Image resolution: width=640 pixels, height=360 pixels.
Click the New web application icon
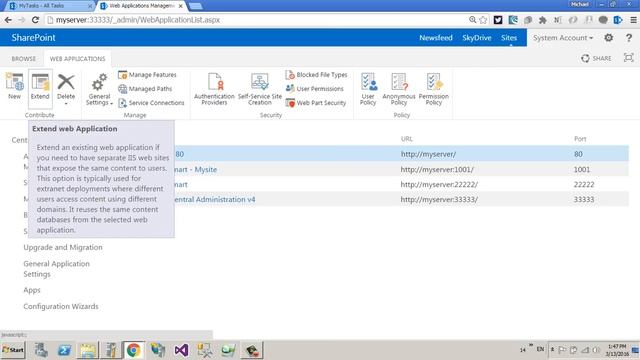[14, 86]
